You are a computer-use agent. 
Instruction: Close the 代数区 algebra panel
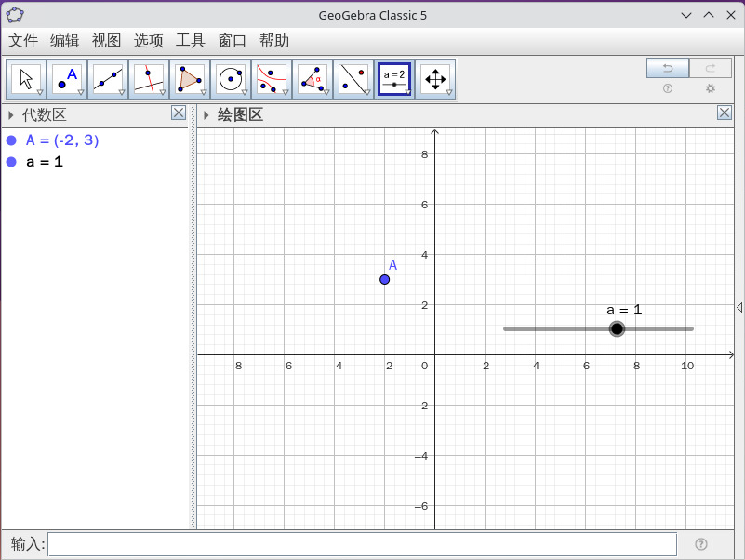coord(179,113)
